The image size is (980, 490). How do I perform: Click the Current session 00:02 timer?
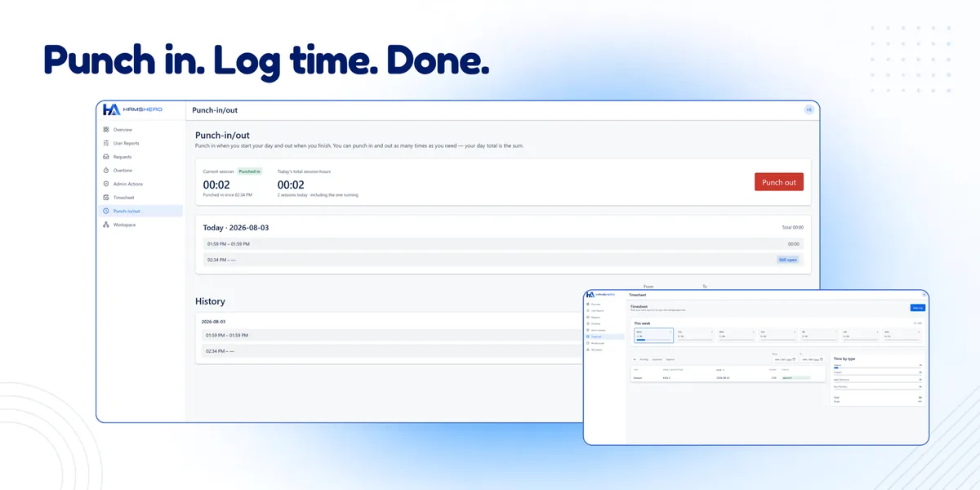click(x=216, y=185)
